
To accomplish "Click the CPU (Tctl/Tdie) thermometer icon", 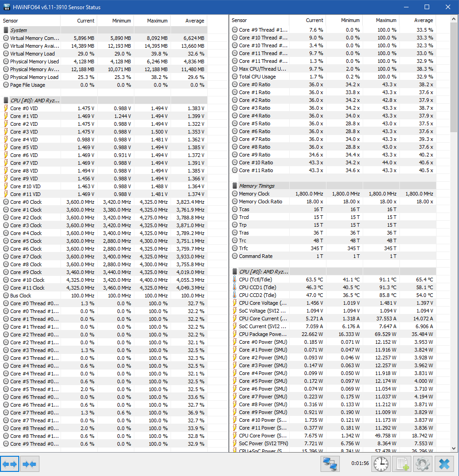I will tap(235, 279).
